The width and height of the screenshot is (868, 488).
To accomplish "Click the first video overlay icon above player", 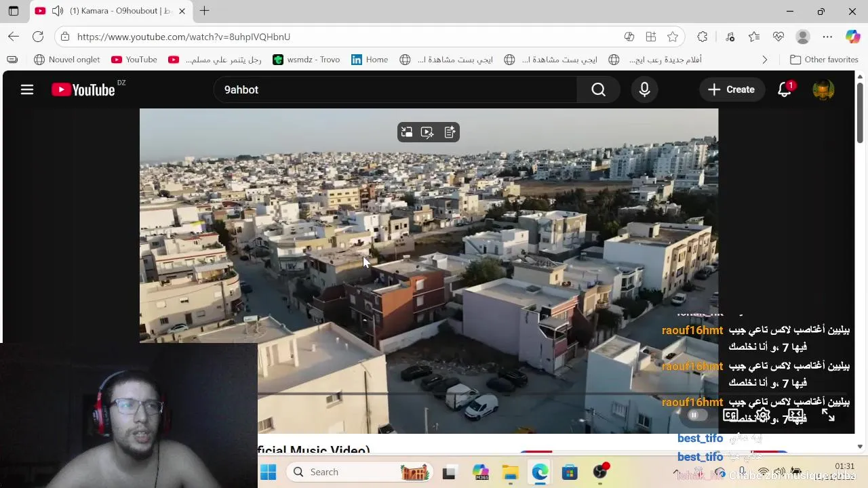I will 407,132.
